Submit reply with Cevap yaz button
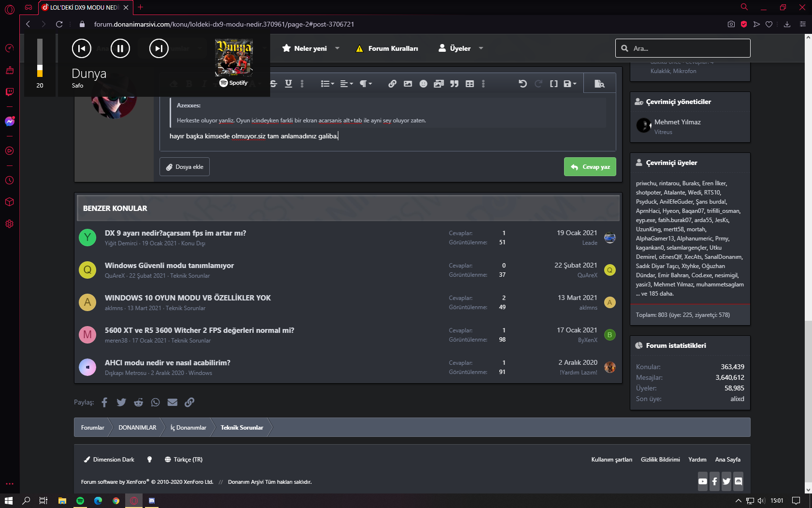 590,167
